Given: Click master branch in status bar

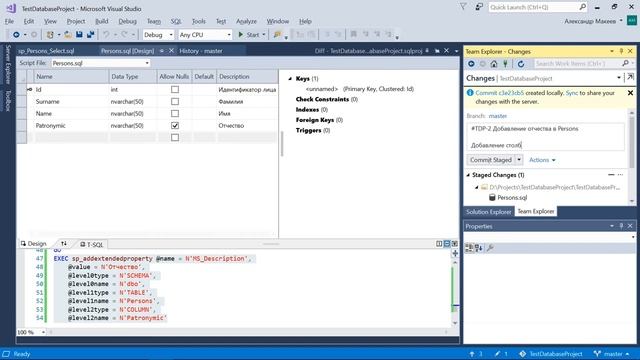Looking at the screenshot, I should point(611,354).
